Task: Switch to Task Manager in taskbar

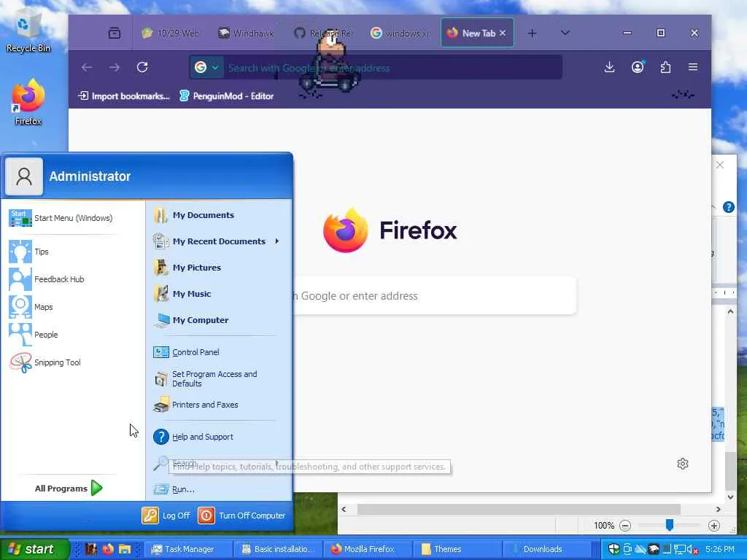Action: [188, 549]
